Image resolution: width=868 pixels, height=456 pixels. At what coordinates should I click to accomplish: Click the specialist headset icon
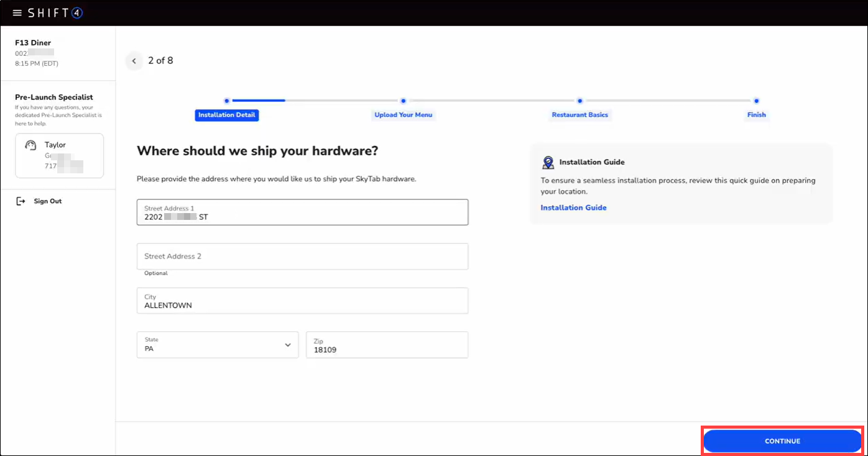[30, 145]
